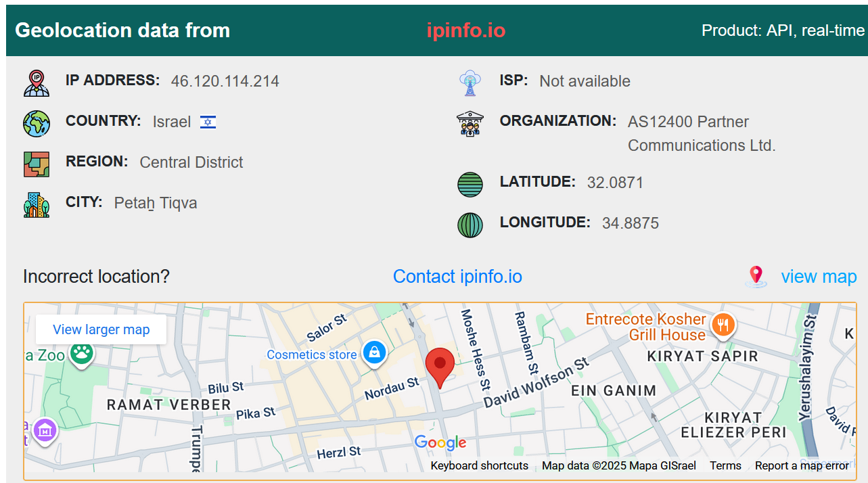868x483 pixels.
Task: Click the zoo paw marker on map
Action: 82,353
